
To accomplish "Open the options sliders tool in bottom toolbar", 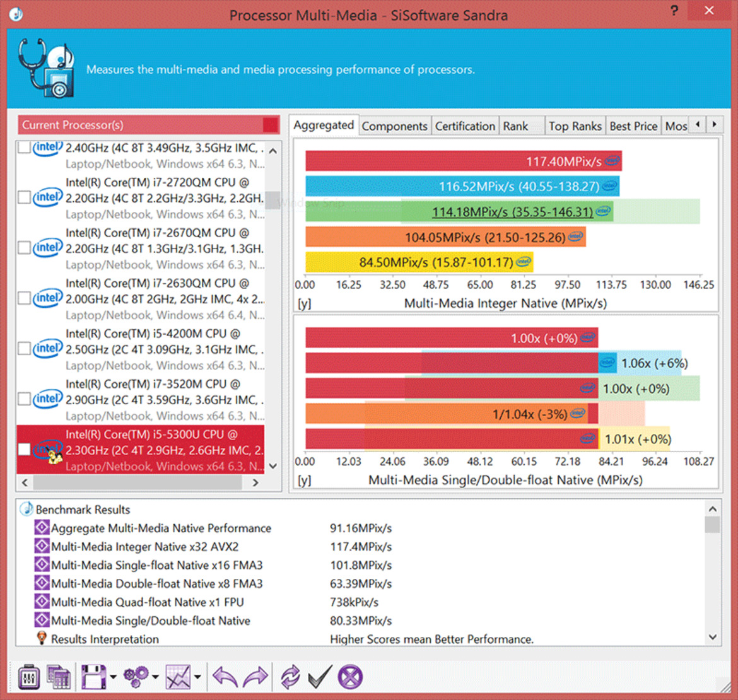I will tap(29, 677).
